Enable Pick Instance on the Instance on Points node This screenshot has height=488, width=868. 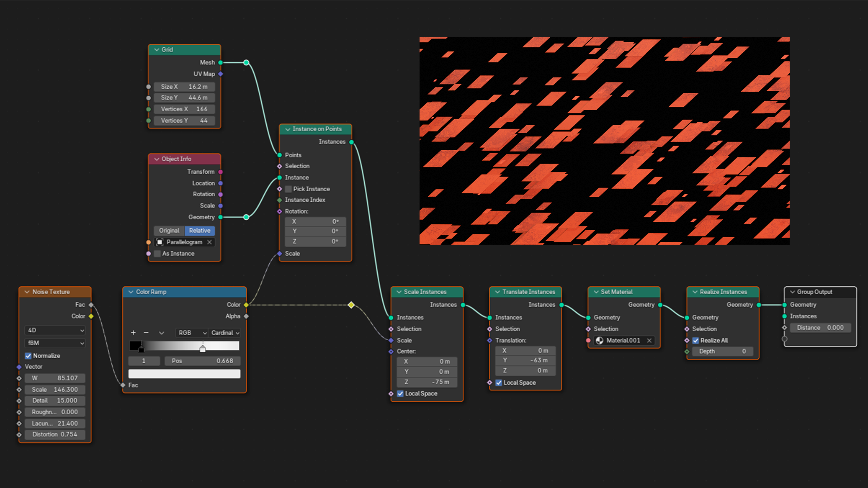click(288, 189)
